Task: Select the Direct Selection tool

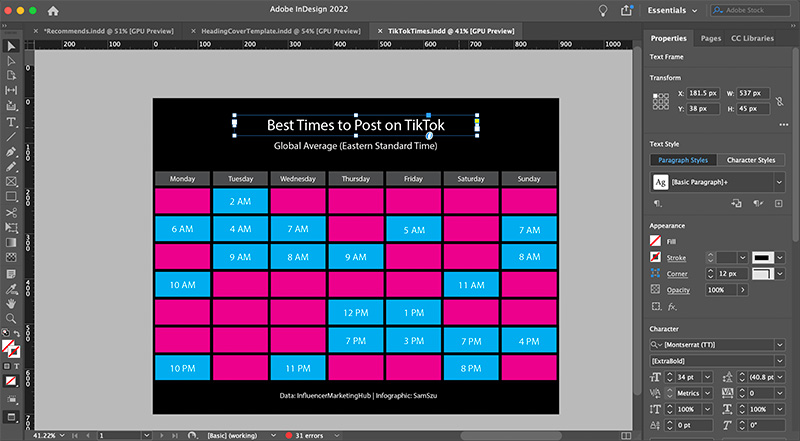Action: (x=11, y=61)
